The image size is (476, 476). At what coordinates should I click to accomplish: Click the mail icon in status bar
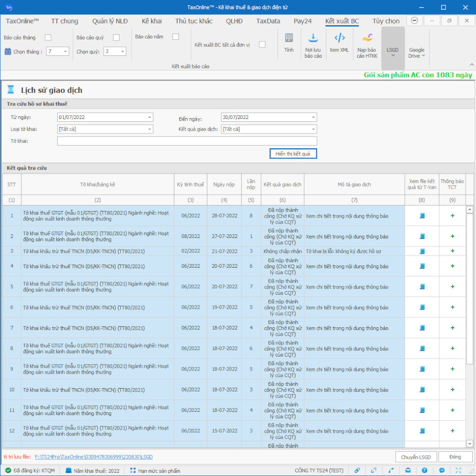pos(408,470)
